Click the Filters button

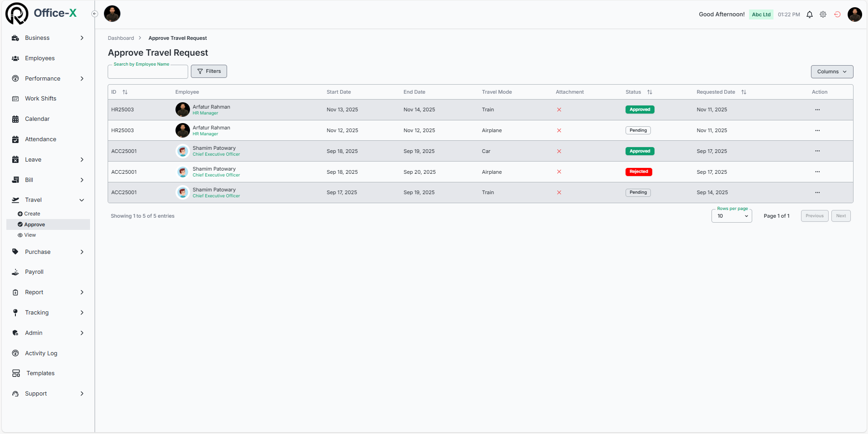coord(209,72)
